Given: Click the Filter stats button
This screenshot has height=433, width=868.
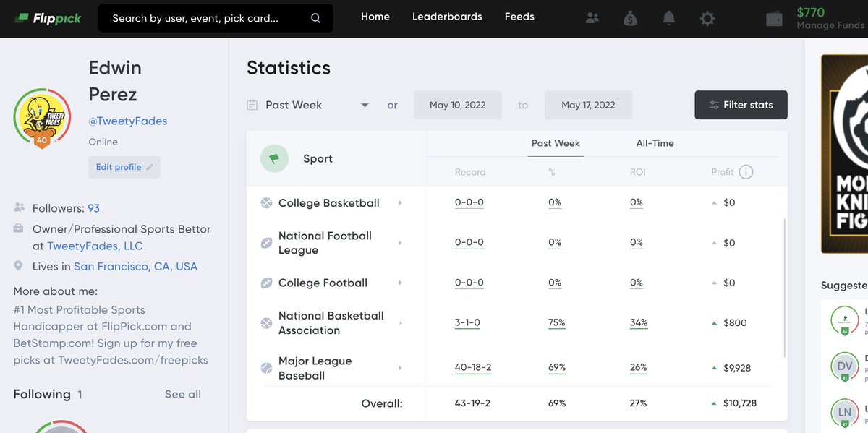Looking at the screenshot, I should click(x=741, y=105).
